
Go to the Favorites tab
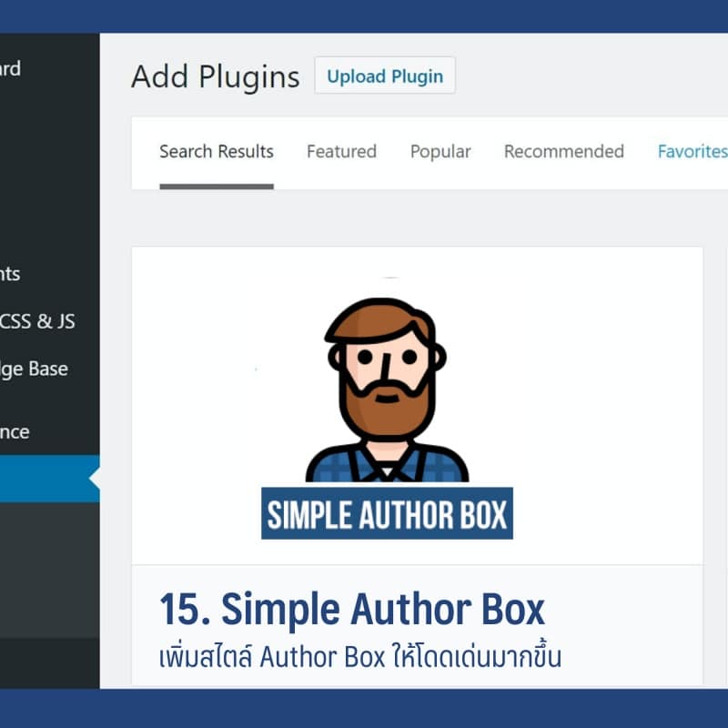pyautogui.click(x=692, y=152)
